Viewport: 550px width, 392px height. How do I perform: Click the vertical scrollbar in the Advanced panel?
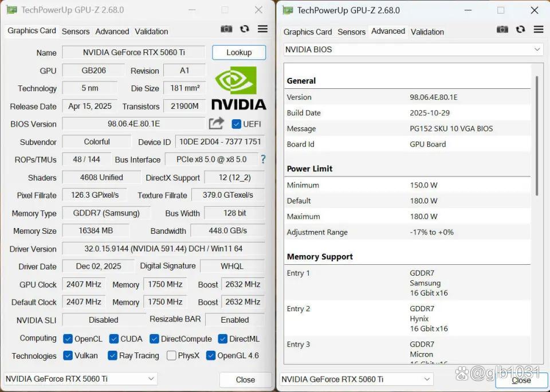coord(537,136)
